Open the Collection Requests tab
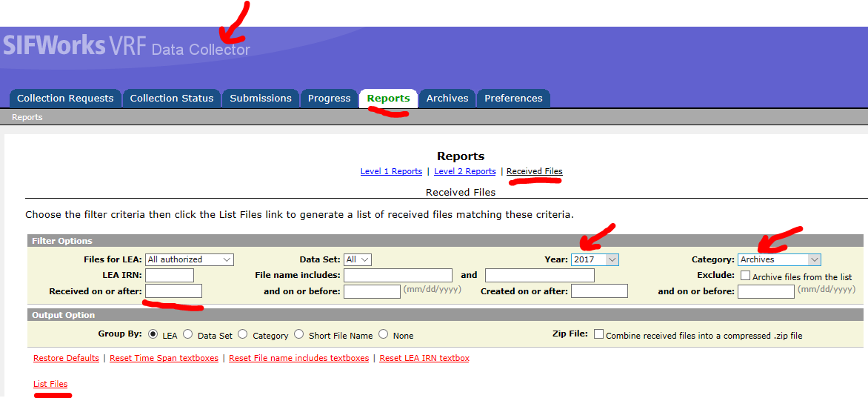This screenshot has width=868, height=398. point(65,98)
